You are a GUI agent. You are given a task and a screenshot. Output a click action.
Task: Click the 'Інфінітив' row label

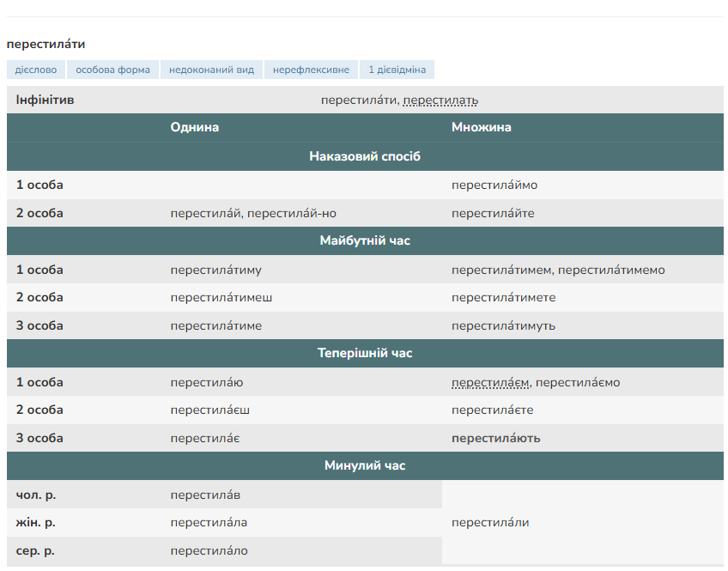45,100
